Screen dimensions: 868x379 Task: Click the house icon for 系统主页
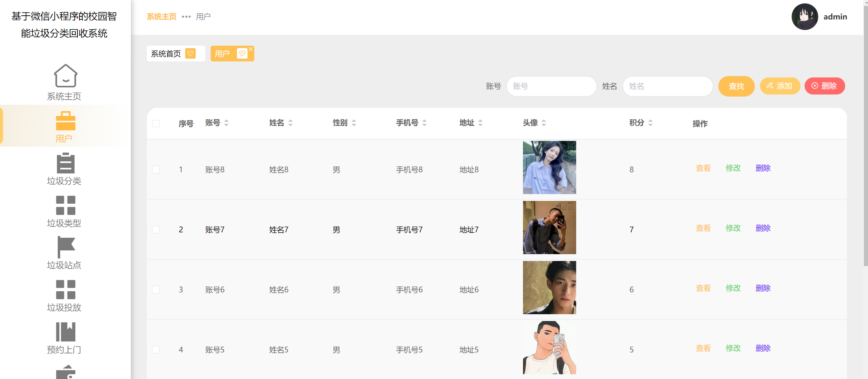coord(65,76)
